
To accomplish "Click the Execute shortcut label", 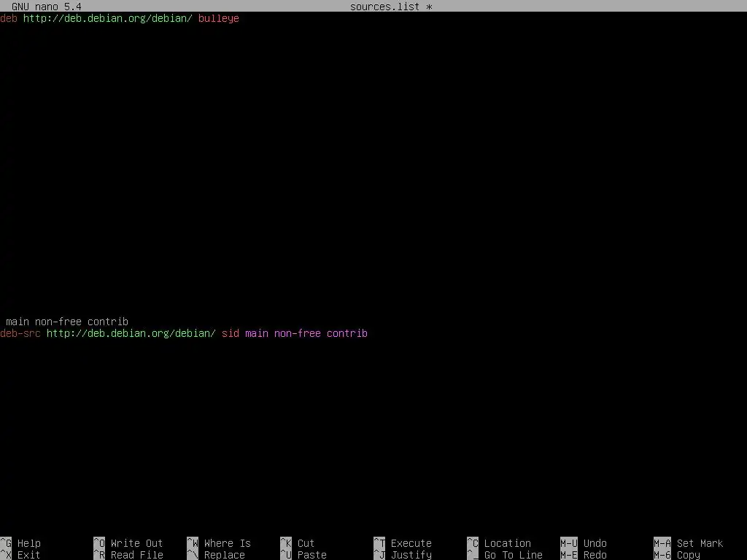I will coord(411,543).
